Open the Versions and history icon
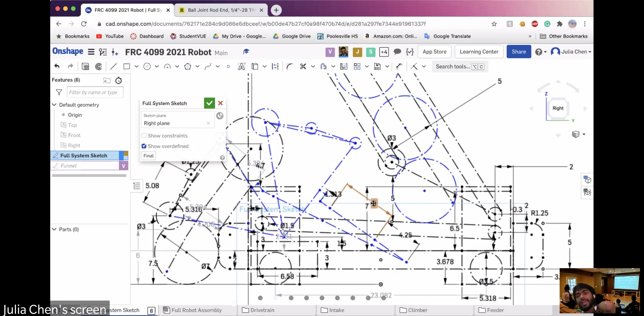The height and width of the screenshot is (316, 644). click(x=103, y=52)
